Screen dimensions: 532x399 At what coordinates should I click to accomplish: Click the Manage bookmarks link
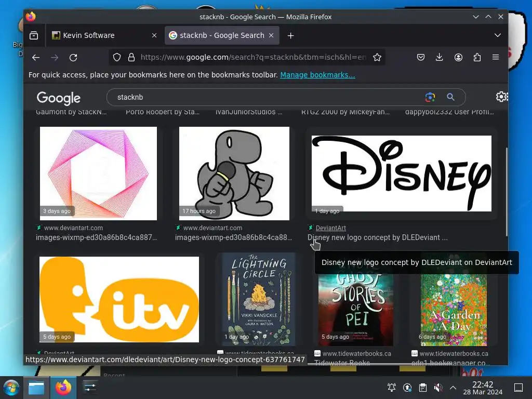pos(317,75)
